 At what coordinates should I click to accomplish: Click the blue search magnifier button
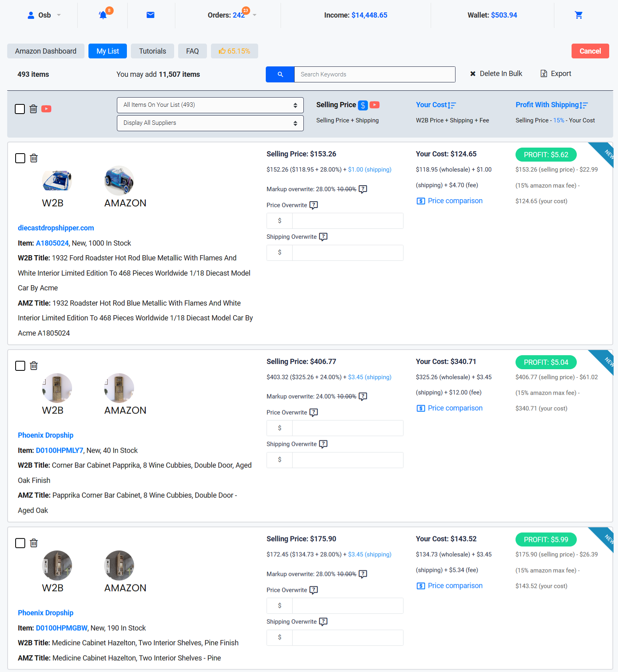(x=280, y=74)
